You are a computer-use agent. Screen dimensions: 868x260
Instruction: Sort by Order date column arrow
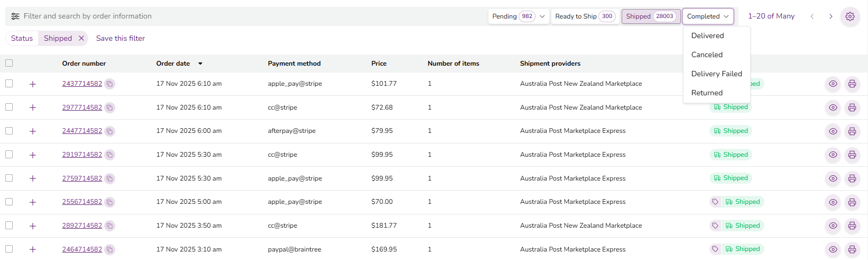[x=200, y=64]
